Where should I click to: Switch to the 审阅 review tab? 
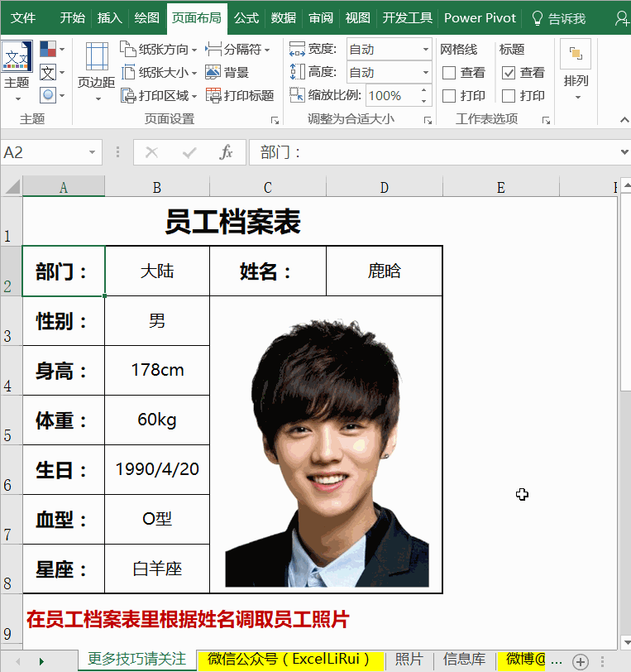(321, 18)
